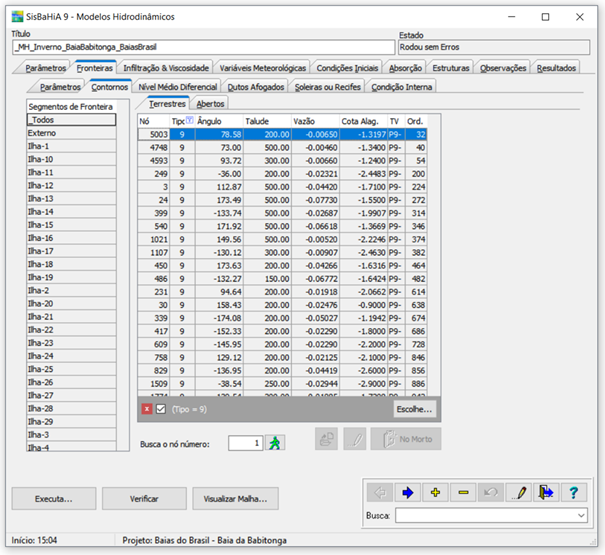
Task: Click the greyed copy icon below table
Action: [326, 439]
